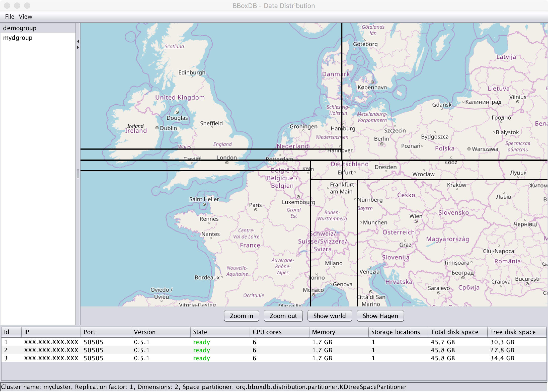Click the Zoom out button
The image size is (548, 392).
(283, 316)
